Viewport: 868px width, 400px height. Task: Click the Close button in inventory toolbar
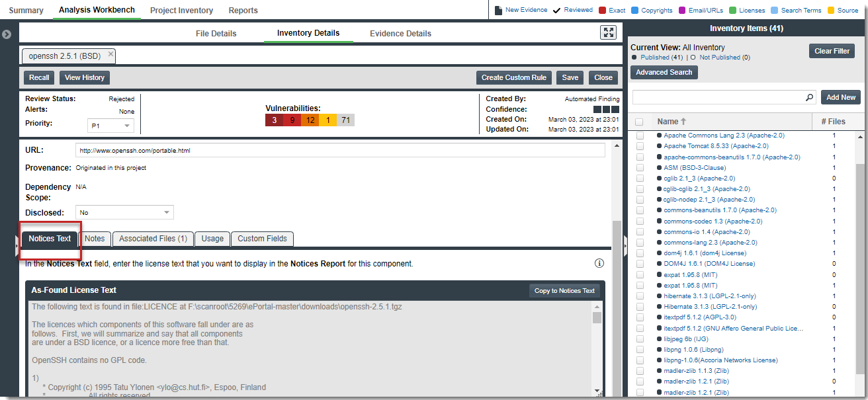point(603,77)
